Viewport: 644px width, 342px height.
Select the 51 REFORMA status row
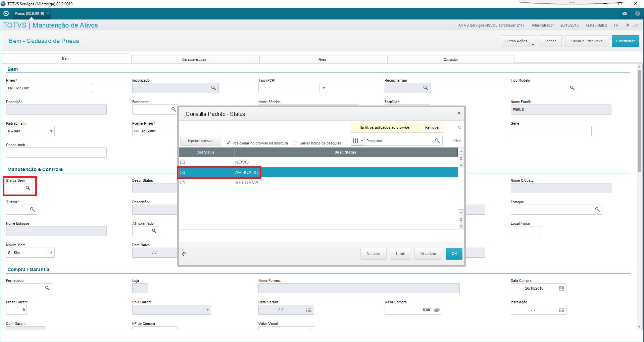click(318, 182)
